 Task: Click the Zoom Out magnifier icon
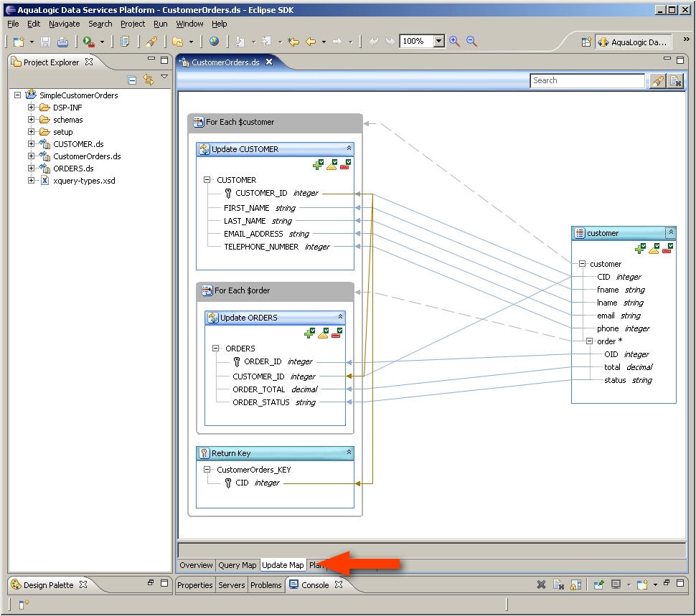coord(471,42)
